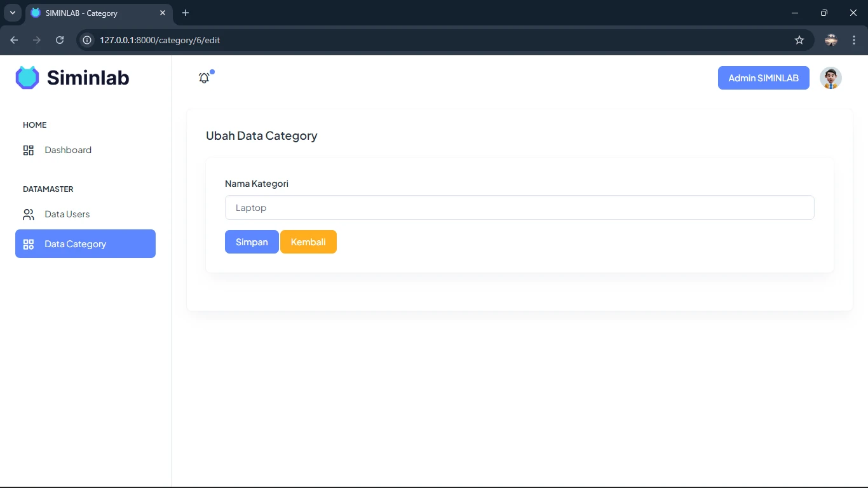Focus the Nama Kategori input field

click(519, 208)
